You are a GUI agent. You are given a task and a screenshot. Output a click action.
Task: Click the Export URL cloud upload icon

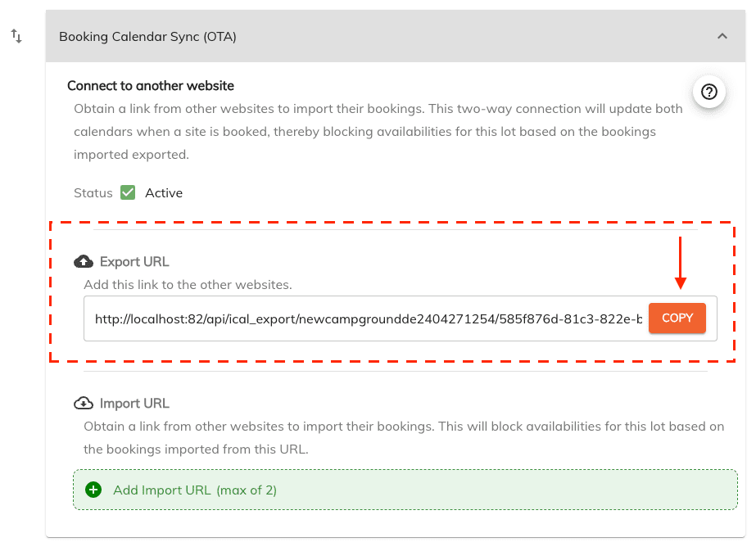click(x=84, y=261)
